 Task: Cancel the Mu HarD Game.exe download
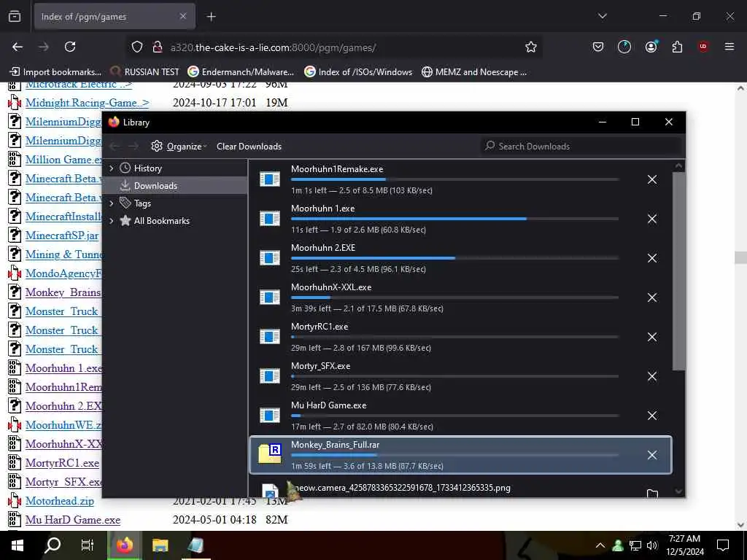(652, 416)
